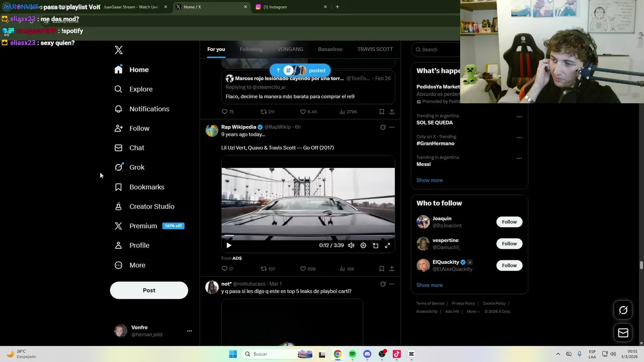Image resolution: width=644 pixels, height=362 pixels.
Task: Open Chat in the sidebar
Action: [x=130, y=148]
